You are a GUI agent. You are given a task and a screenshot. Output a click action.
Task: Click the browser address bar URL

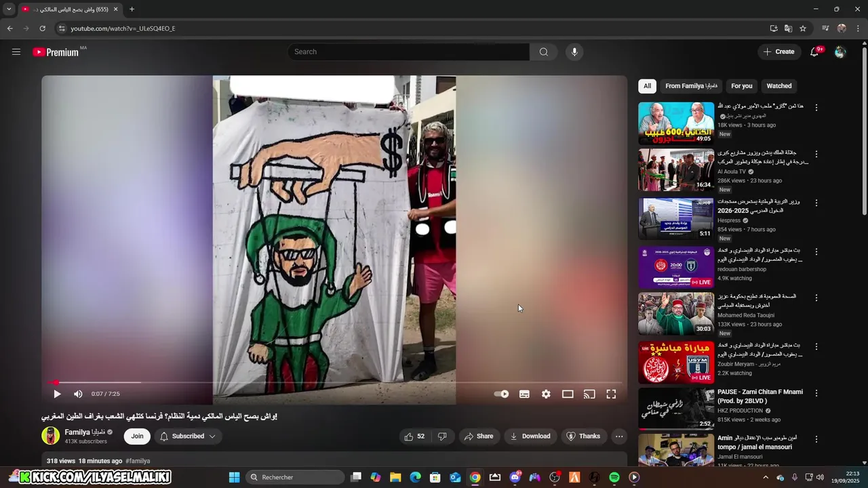[x=123, y=28]
